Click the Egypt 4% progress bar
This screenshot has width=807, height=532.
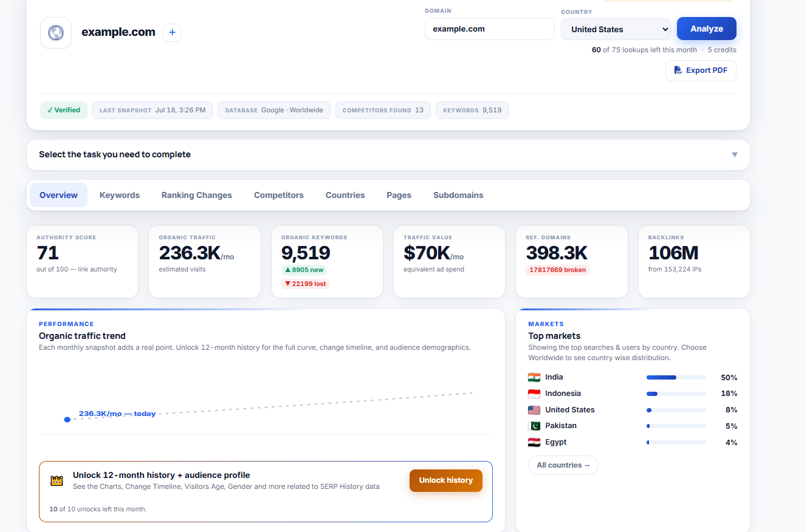coord(676,442)
